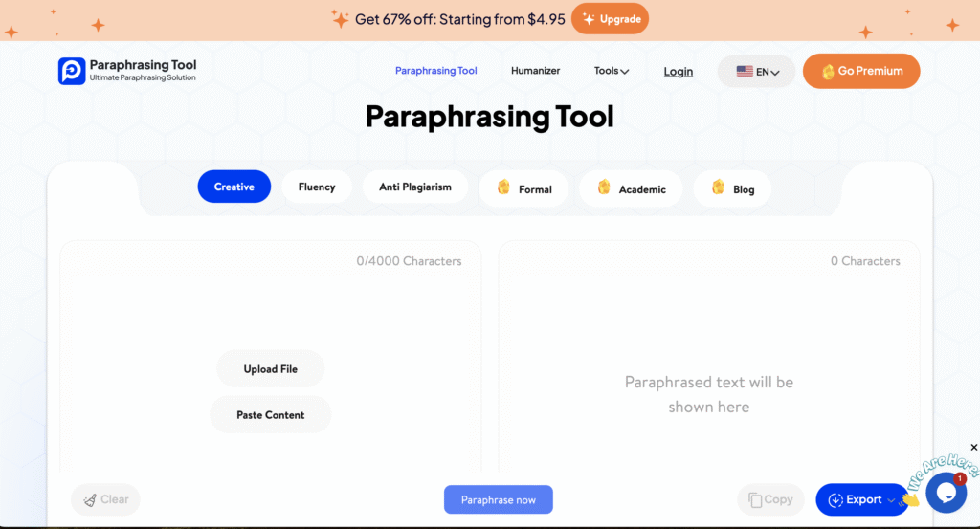Image resolution: width=980 pixels, height=529 pixels.
Task: Open the live chat bubble icon
Action: tap(946, 493)
